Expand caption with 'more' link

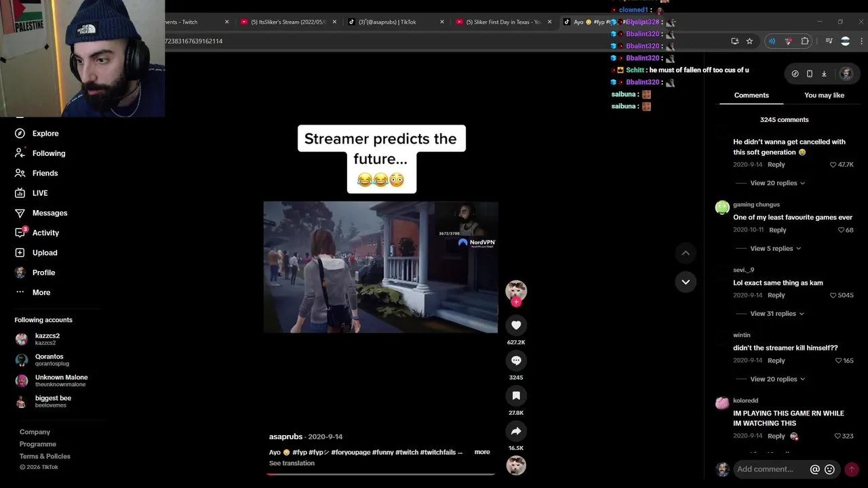pyautogui.click(x=482, y=452)
